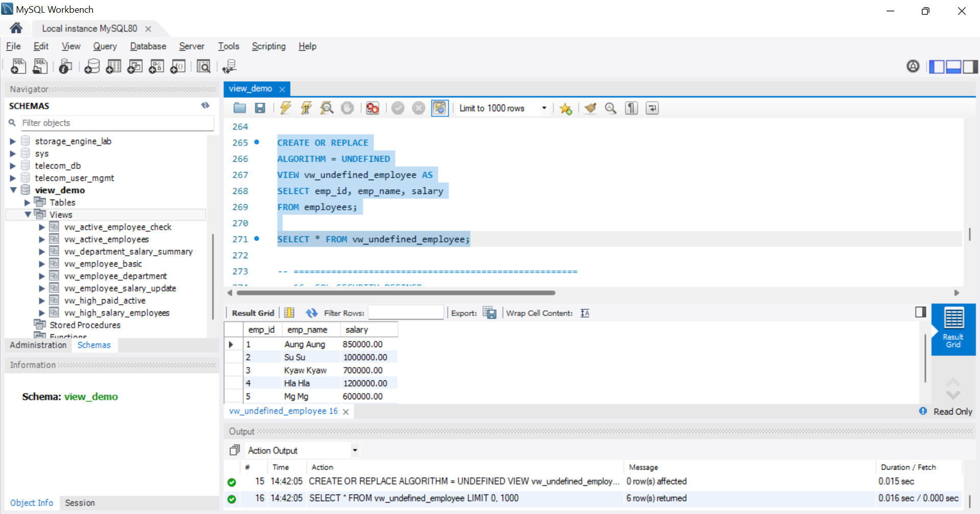Collapse view_demo schema
The image size is (980, 514).
pyautogui.click(x=13, y=190)
